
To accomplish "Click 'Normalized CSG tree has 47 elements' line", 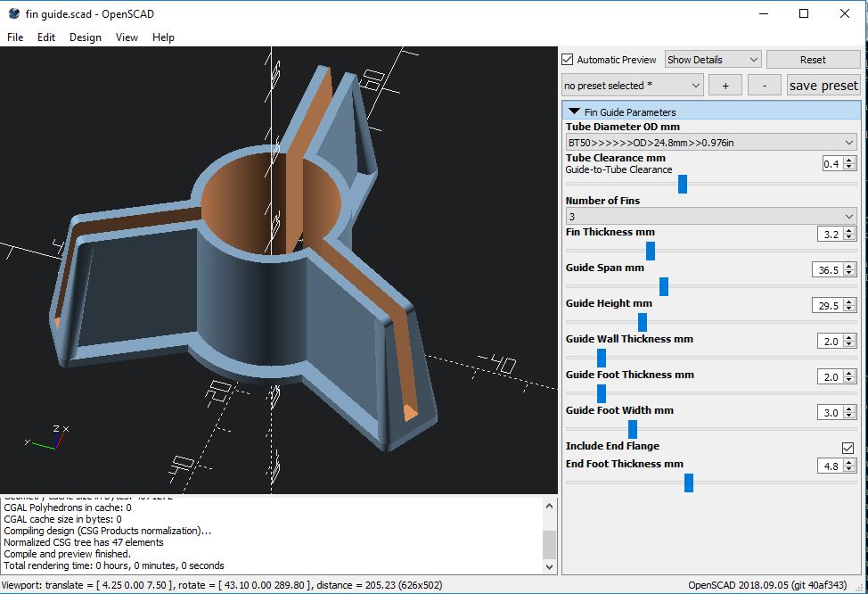I will (84, 542).
